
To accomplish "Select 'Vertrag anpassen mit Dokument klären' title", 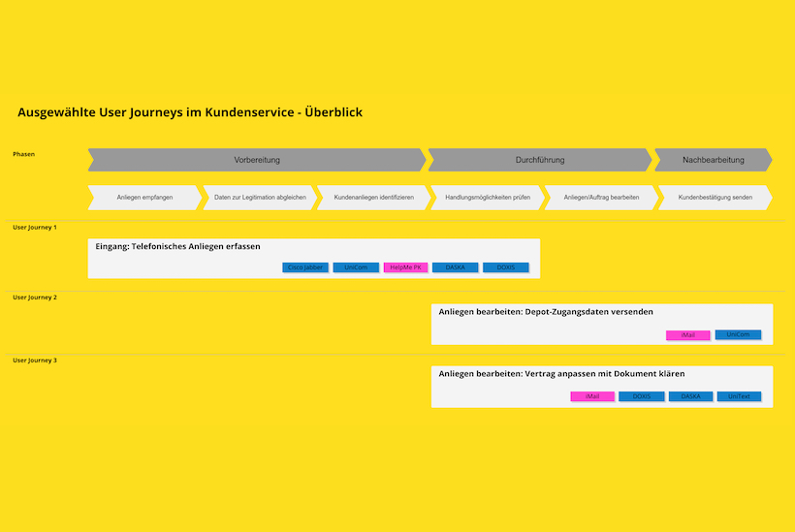I will (x=561, y=373).
